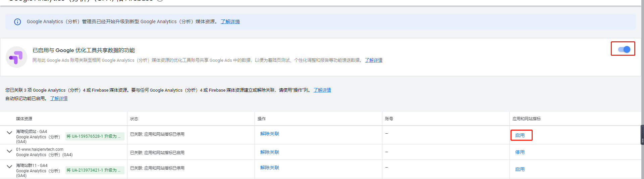Click the Google Optimize logo icon
The width and height of the screenshot is (644, 179).
coord(16,57)
